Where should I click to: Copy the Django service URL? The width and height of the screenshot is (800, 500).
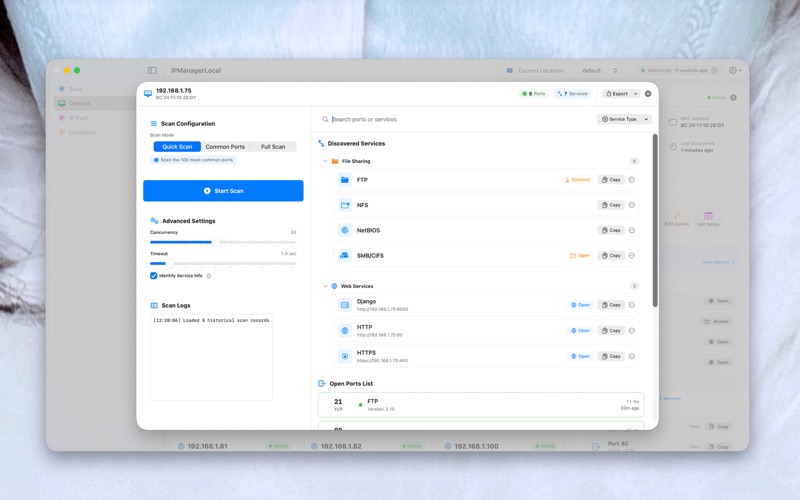(x=611, y=305)
